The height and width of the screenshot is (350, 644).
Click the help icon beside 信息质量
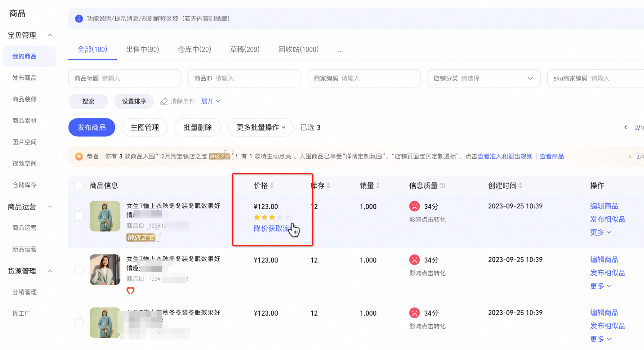(442, 186)
